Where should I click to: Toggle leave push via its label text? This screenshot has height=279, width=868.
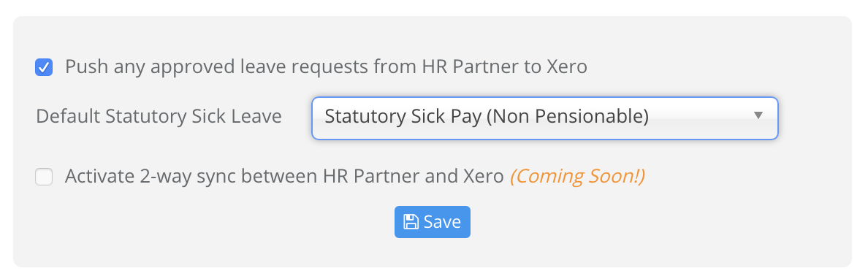[x=326, y=67]
